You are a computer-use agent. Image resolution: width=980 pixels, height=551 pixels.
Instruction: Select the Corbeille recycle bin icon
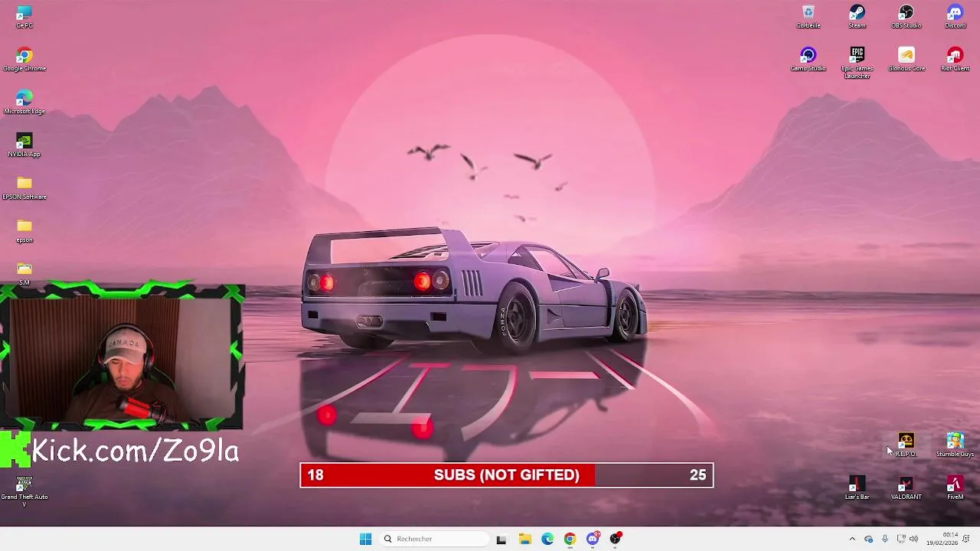808,17
